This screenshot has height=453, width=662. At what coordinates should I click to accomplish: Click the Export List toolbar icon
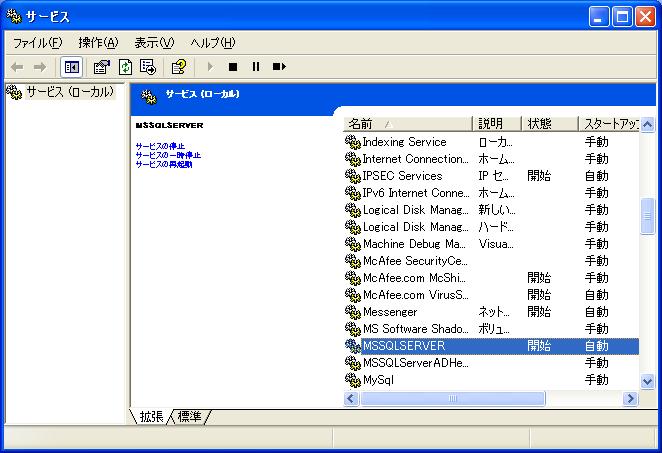[148, 67]
